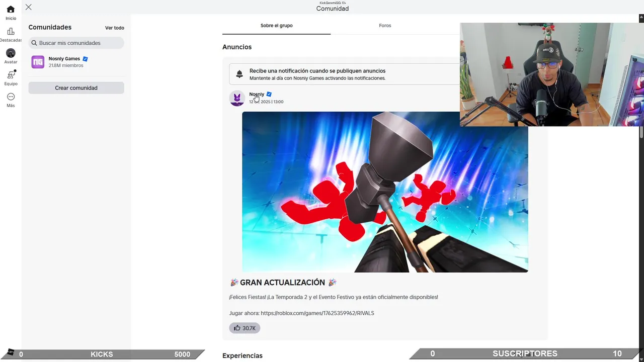Click the 21.8M miembros text
Viewport: 644px width, 362px height.
[x=66, y=66]
